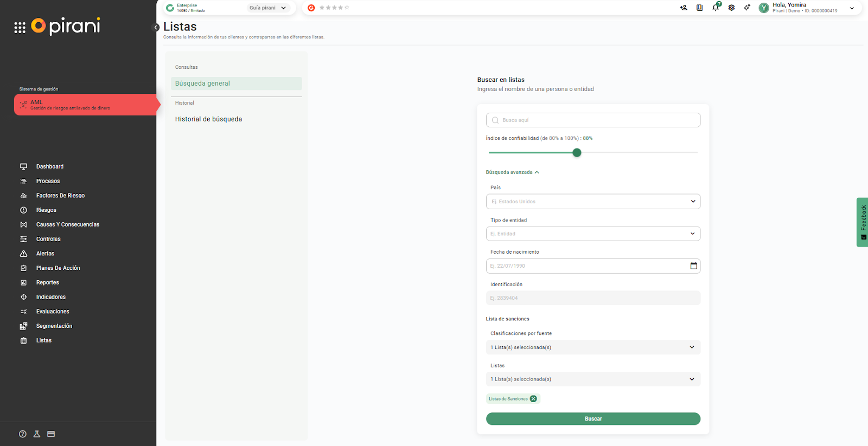This screenshot has height=446, width=868.
Task: Go to Riesgos in the sidebar
Action: pos(46,210)
